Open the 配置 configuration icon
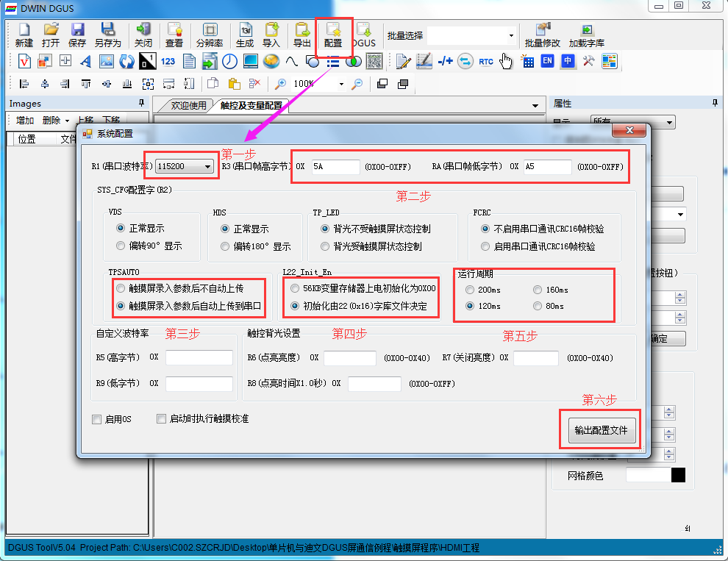728x561 pixels. (333, 35)
